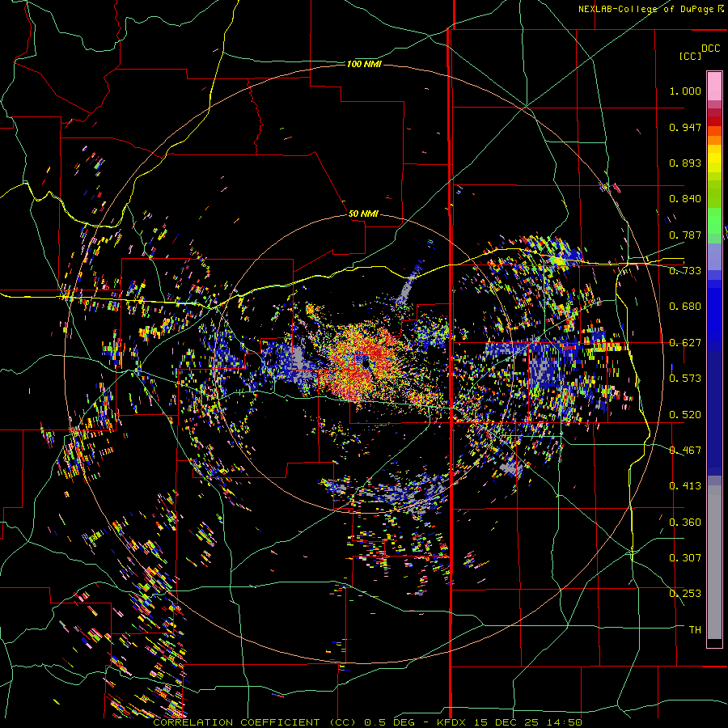Select the 0.307 scale value
This screenshot has width=728, height=728.
tap(685, 558)
